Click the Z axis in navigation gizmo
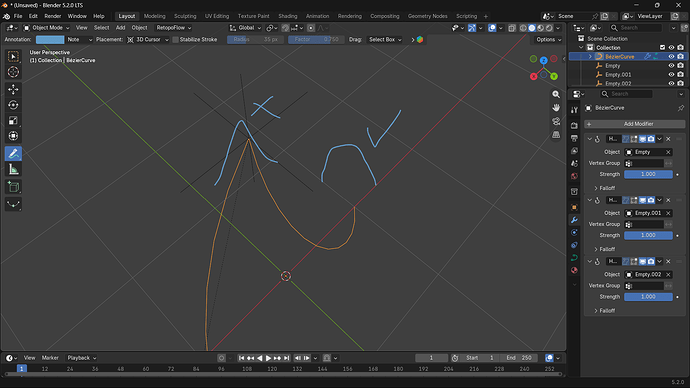 [x=544, y=60]
